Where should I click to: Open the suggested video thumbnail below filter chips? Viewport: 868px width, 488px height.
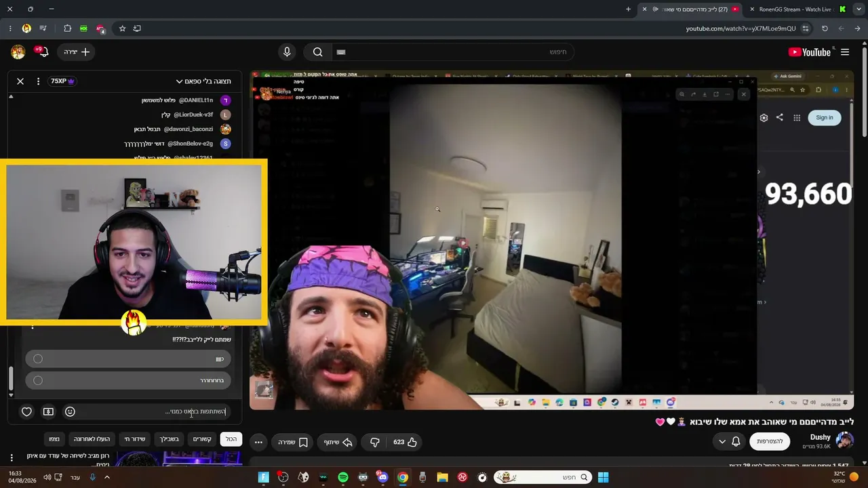(178, 460)
